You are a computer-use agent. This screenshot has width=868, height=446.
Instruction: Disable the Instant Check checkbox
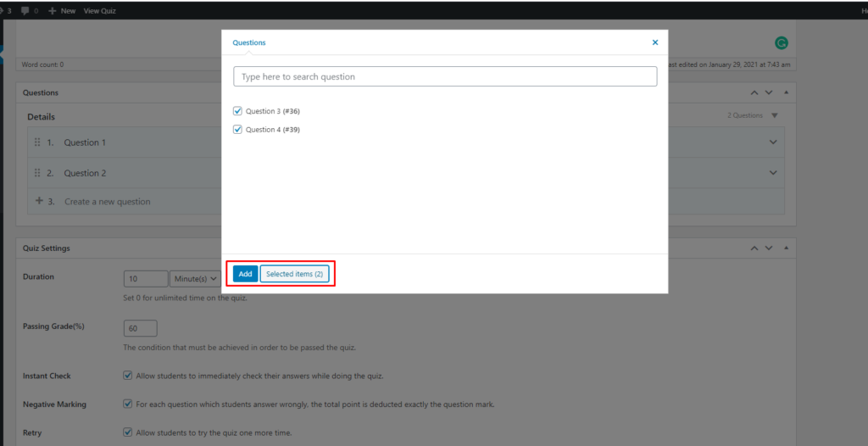[128, 376]
